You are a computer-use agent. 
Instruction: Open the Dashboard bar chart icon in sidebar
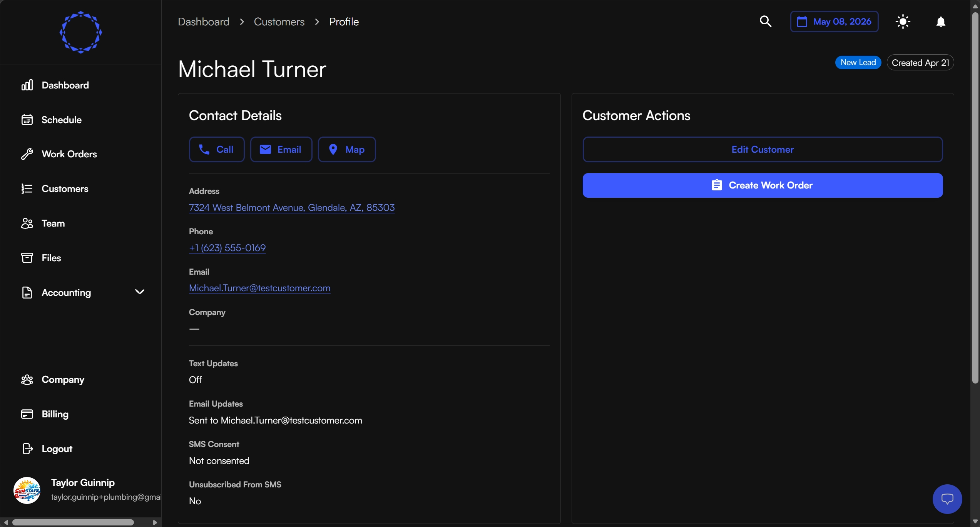(27, 85)
